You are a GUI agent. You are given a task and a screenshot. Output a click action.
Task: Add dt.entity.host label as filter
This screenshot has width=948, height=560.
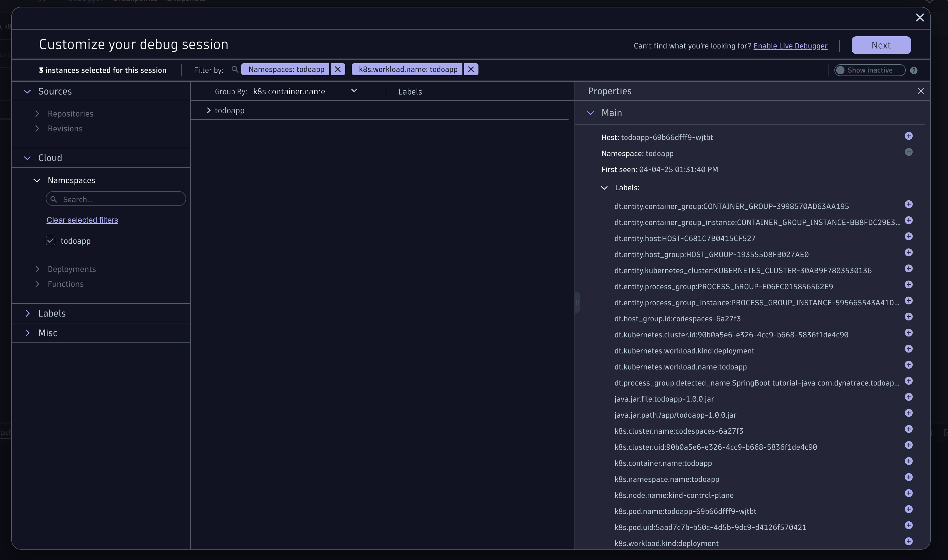pyautogui.click(x=908, y=237)
